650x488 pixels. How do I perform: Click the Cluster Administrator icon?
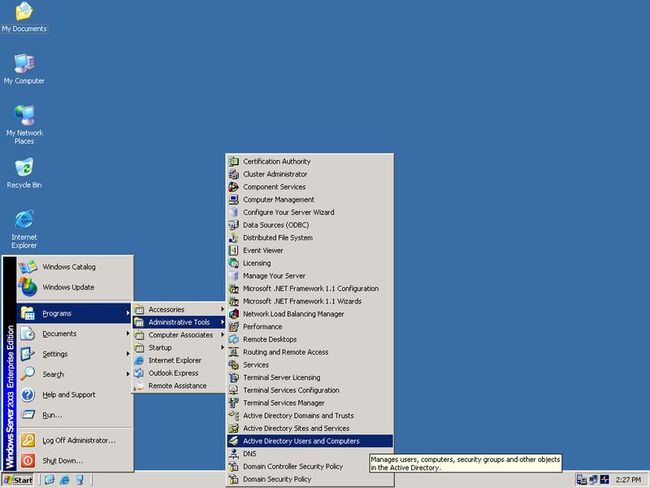[234, 174]
